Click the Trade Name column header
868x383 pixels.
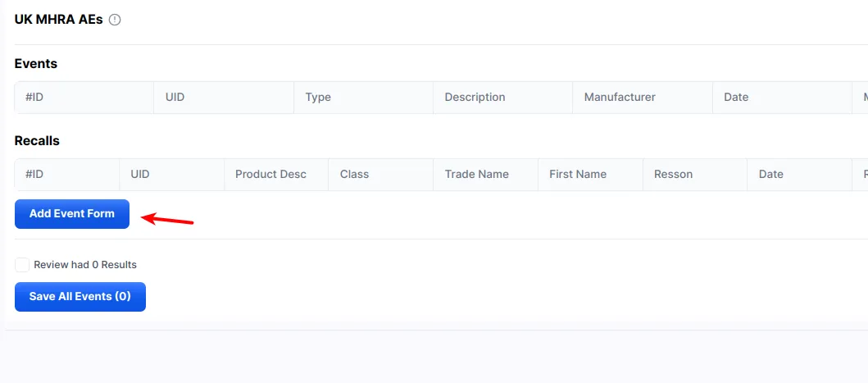click(476, 174)
